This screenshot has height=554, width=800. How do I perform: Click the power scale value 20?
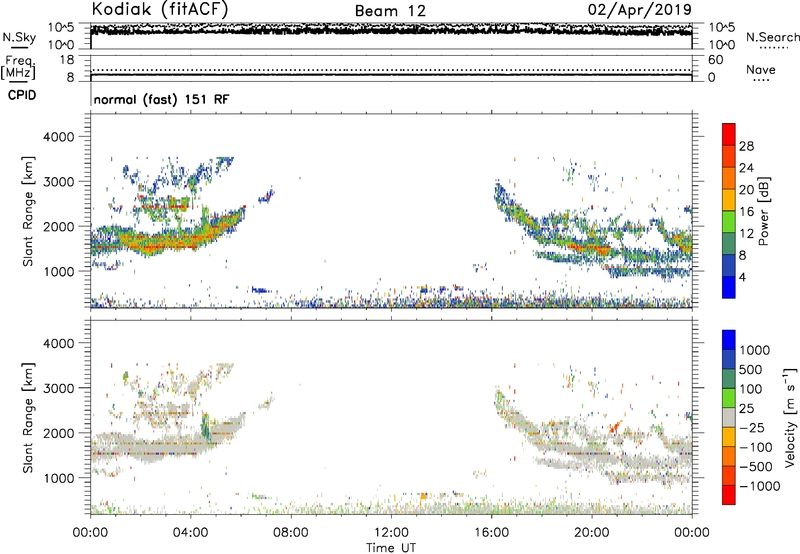coord(746,190)
